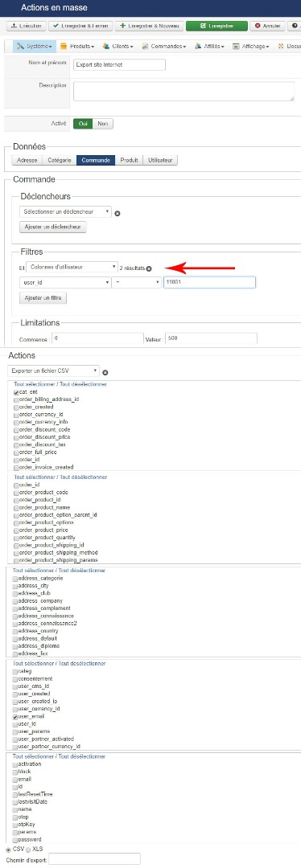Switch to the Produit data tab
The height and width of the screenshot is (868, 301).
coord(129,161)
